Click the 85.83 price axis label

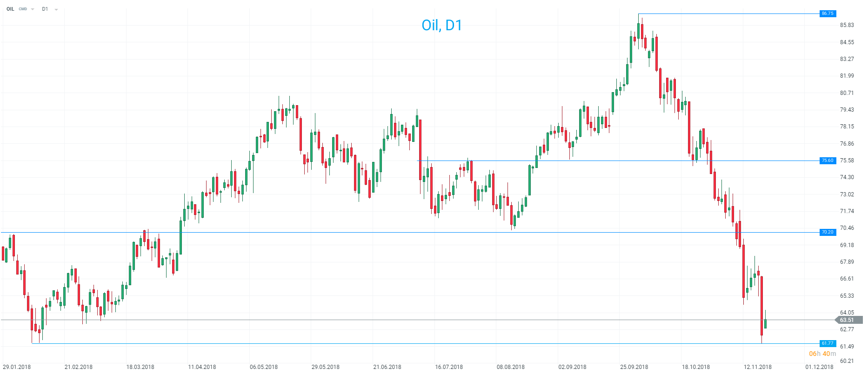[847, 25]
